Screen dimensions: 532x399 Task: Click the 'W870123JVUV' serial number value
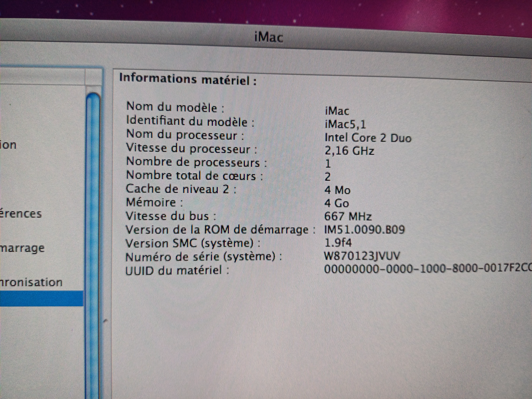point(362,256)
